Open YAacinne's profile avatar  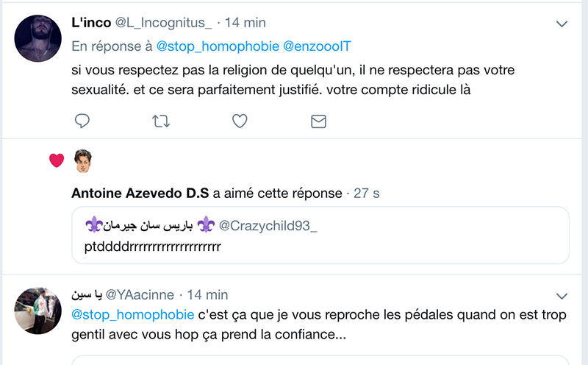37,311
